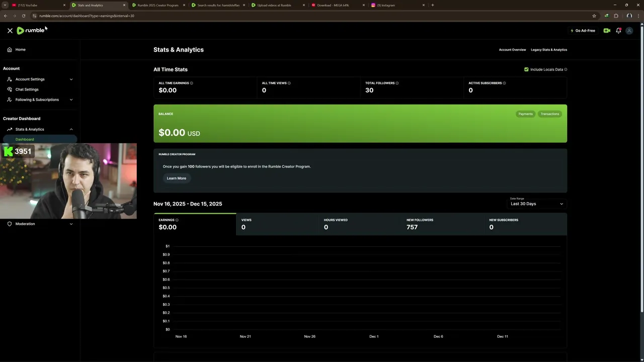Select the New Followers chart tab
Image resolution: width=644 pixels, height=362 pixels.
click(443, 224)
